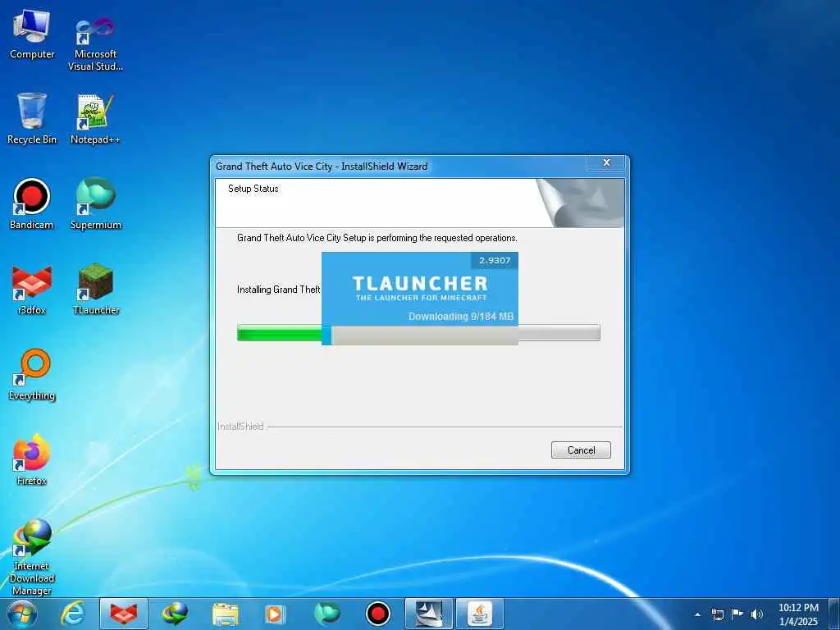Show hidden system tray icons
The width and height of the screenshot is (840, 630).
click(x=697, y=614)
